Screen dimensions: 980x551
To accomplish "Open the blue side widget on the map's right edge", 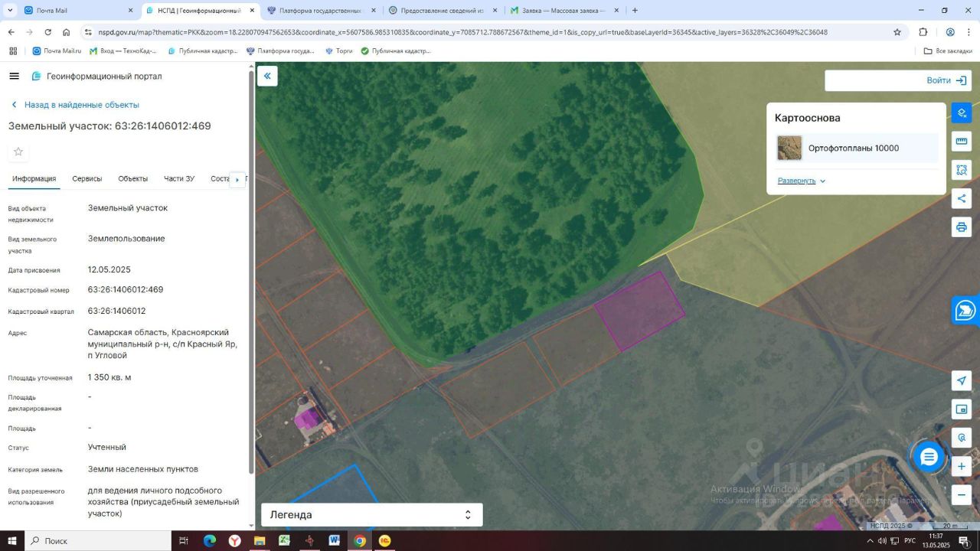I will coord(966,310).
